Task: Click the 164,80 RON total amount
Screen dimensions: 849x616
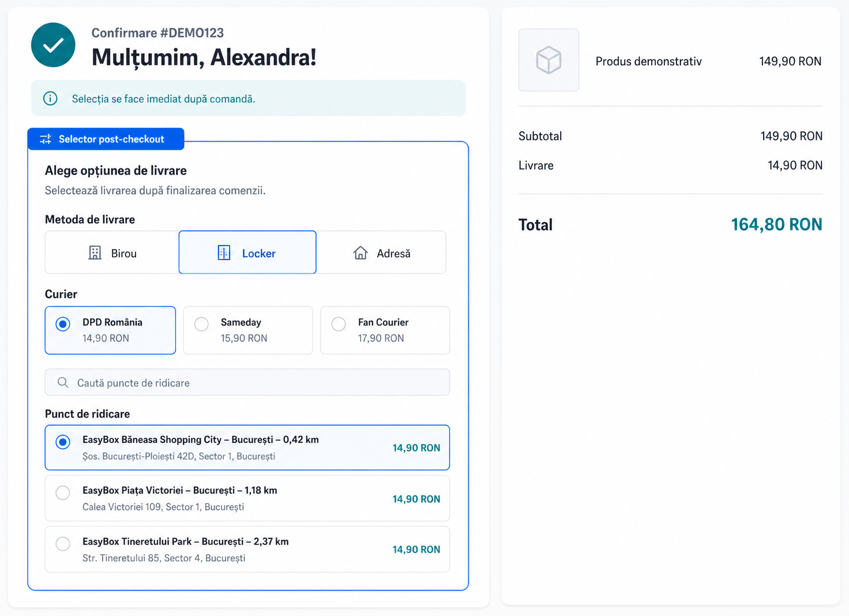Action: tap(777, 224)
